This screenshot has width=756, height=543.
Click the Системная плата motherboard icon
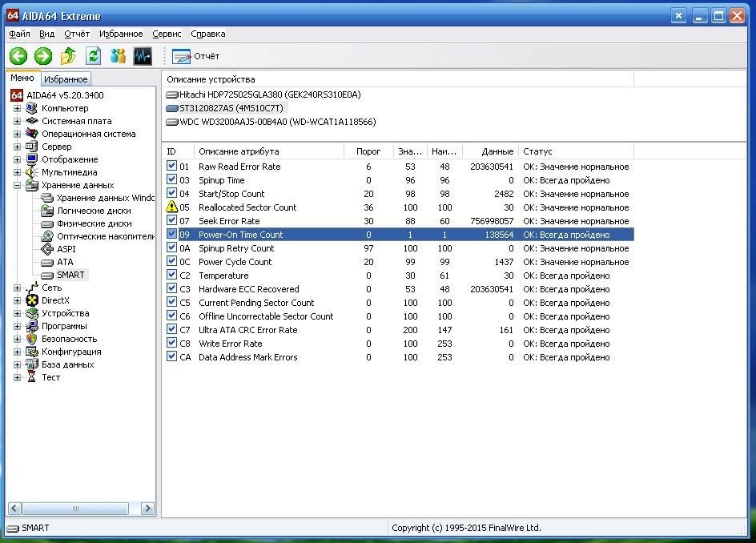click(x=32, y=121)
